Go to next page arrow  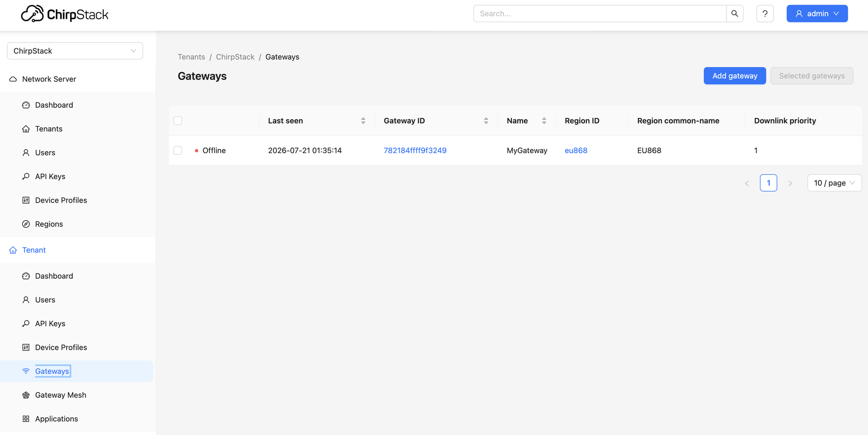click(790, 183)
